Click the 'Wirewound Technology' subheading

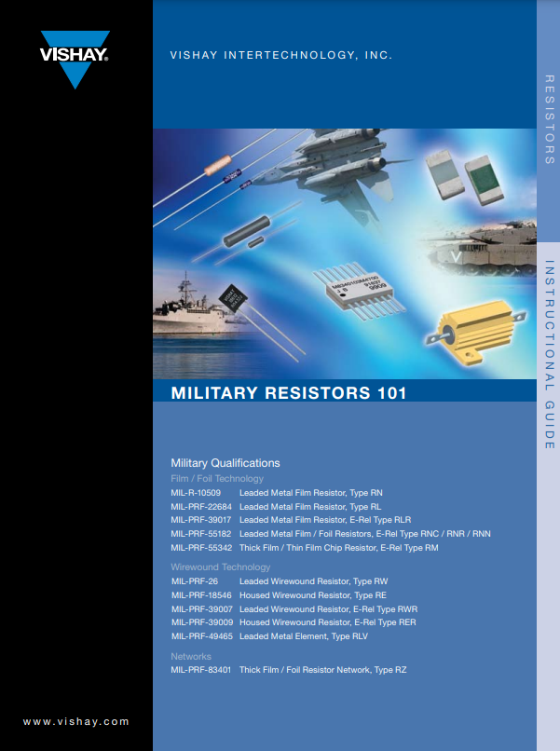coord(221,567)
